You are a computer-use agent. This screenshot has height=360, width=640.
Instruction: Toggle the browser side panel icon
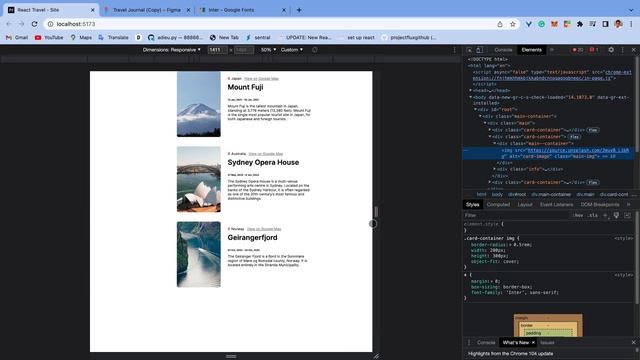605,24
